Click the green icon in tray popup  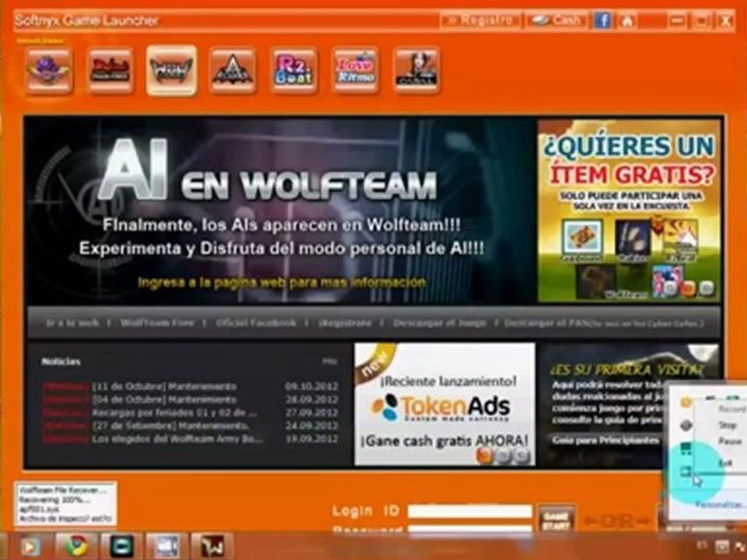[x=686, y=448]
